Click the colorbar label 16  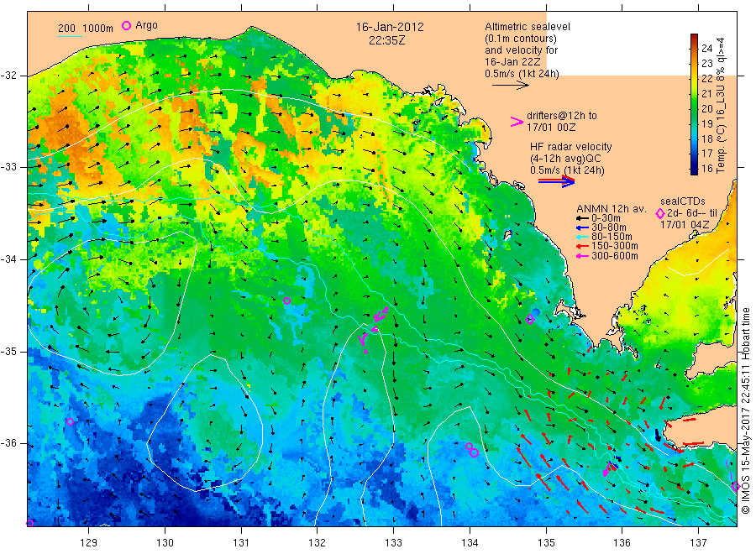click(706, 169)
